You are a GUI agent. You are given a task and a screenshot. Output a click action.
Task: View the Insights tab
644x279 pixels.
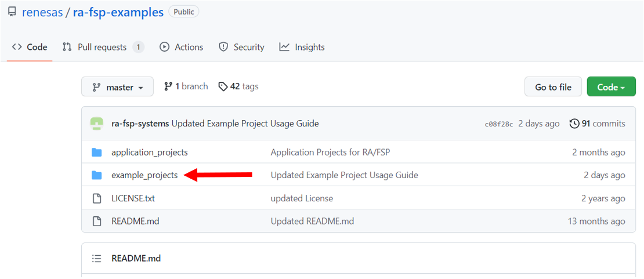(302, 47)
